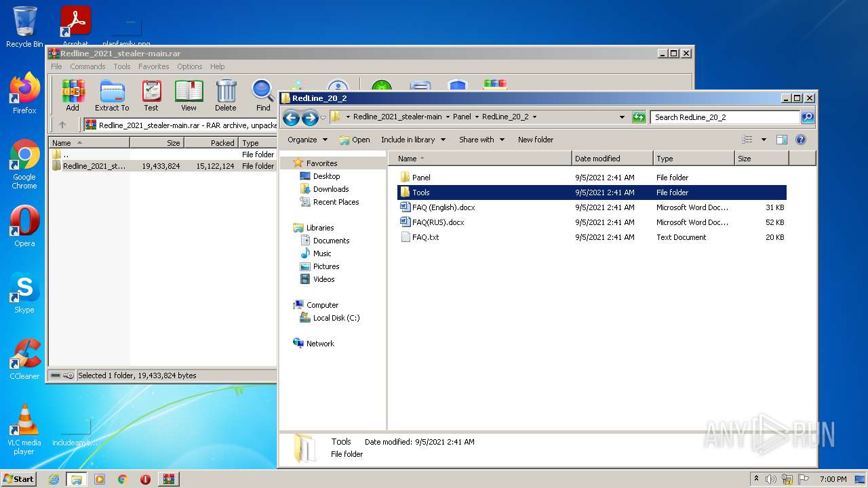The width and height of the screenshot is (868, 488).
Task: Click the View icon in WinRAR toolbar
Action: (x=189, y=96)
